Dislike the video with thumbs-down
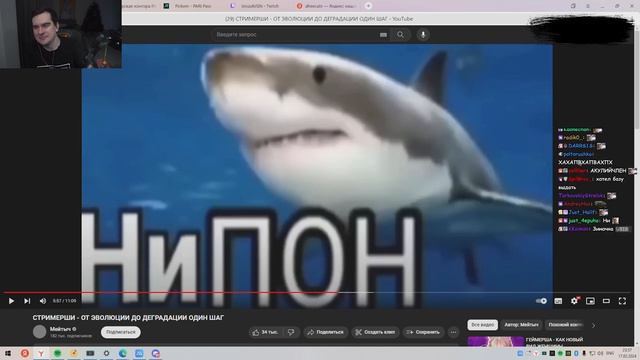 291,332
